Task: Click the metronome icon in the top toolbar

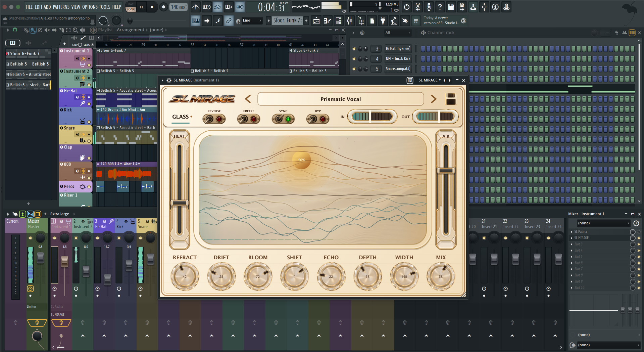Action: pyautogui.click(x=196, y=7)
